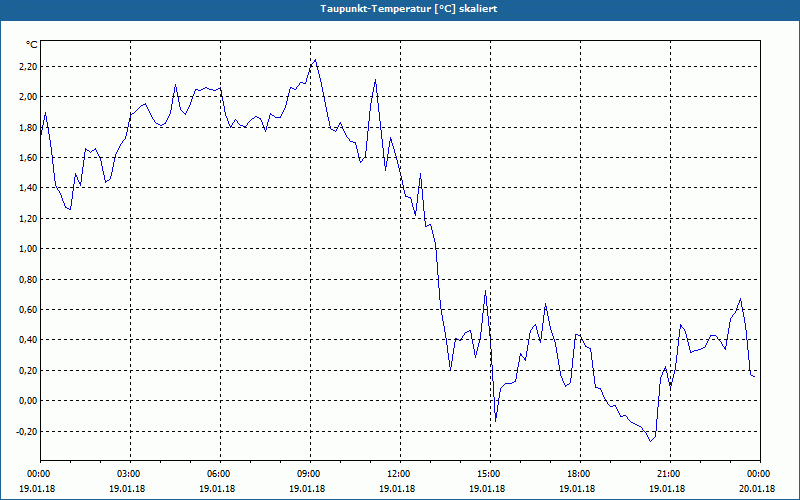Select the 1,80 y-axis label
Screen dimensions: 800x500
[x=28, y=128]
